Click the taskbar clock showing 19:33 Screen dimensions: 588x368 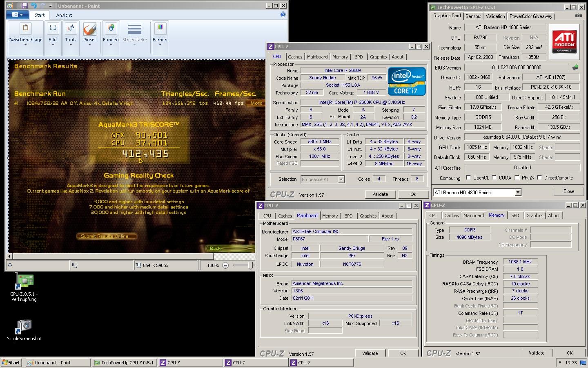point(571,363)
